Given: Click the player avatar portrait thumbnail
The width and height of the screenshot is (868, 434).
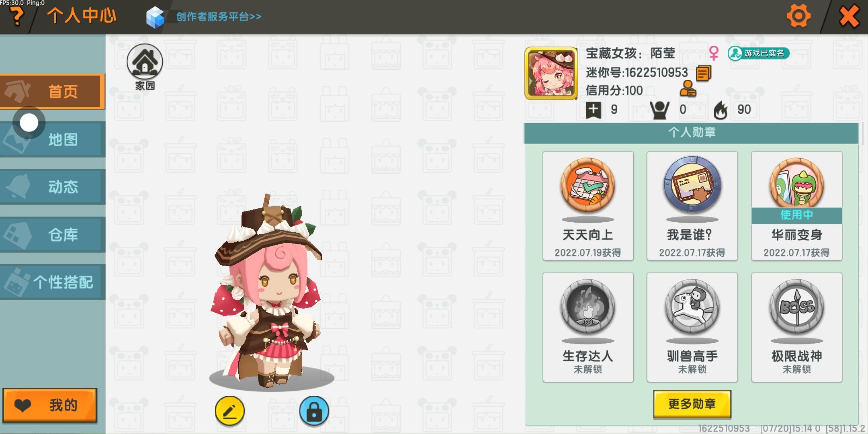Looking at the screenshot, I should 551,73.
